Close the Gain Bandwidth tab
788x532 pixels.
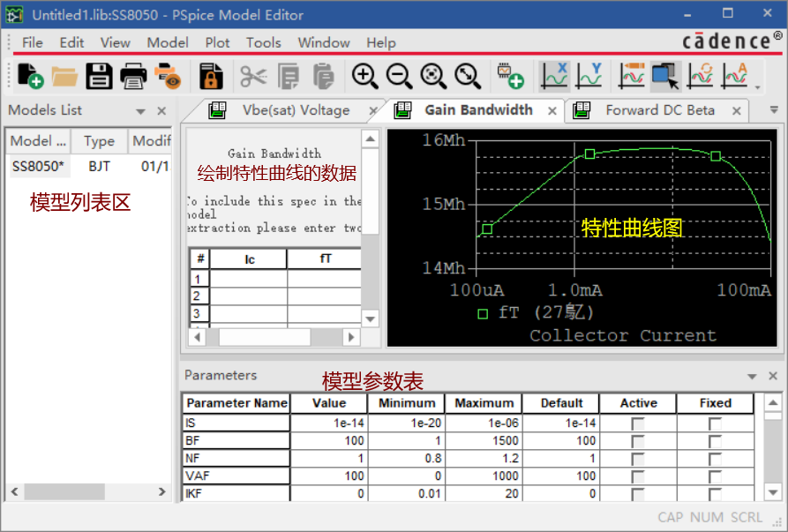point(552,111)
